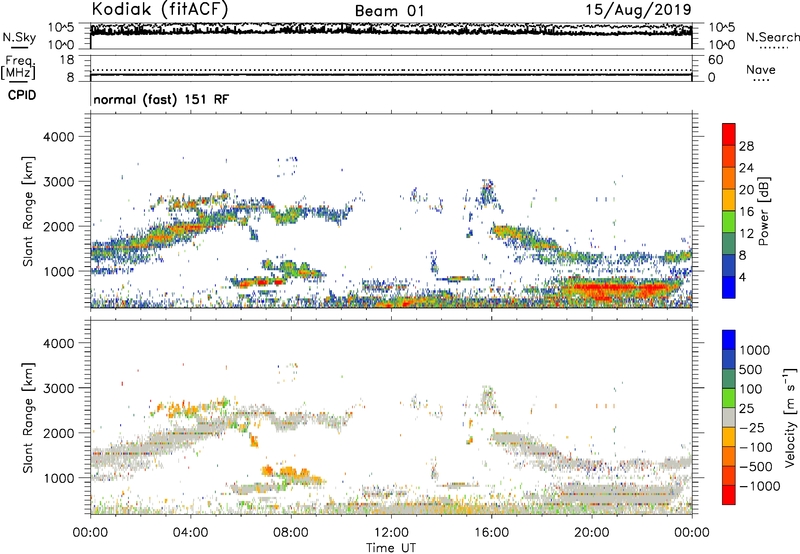
Task: Click the 'Nave' legend label
Action: coord(761,69)
